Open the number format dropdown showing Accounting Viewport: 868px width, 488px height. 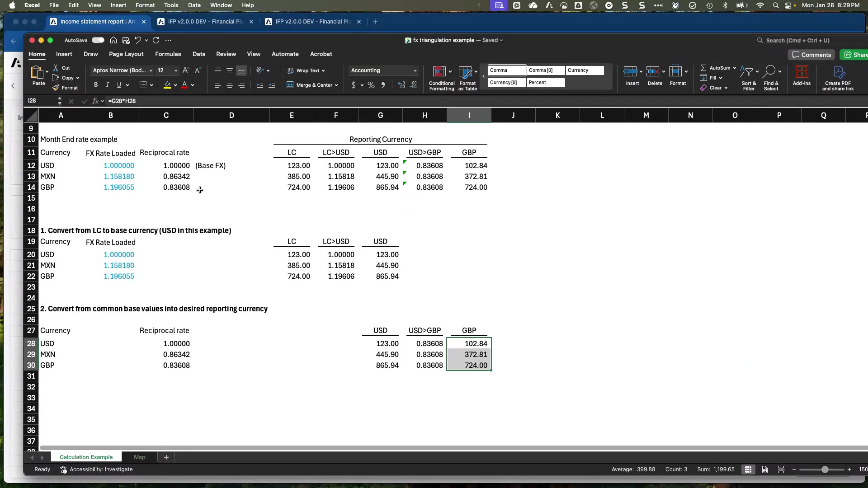coord(383,70)
